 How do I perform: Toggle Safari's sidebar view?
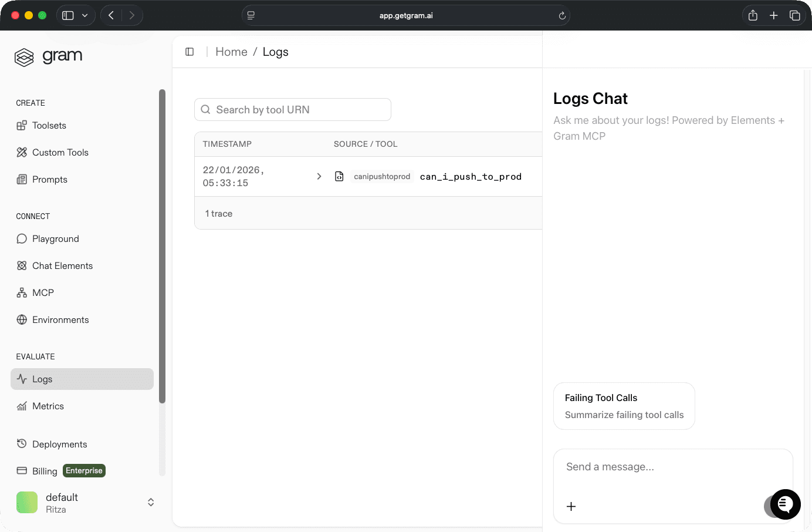tap(66, 15)
